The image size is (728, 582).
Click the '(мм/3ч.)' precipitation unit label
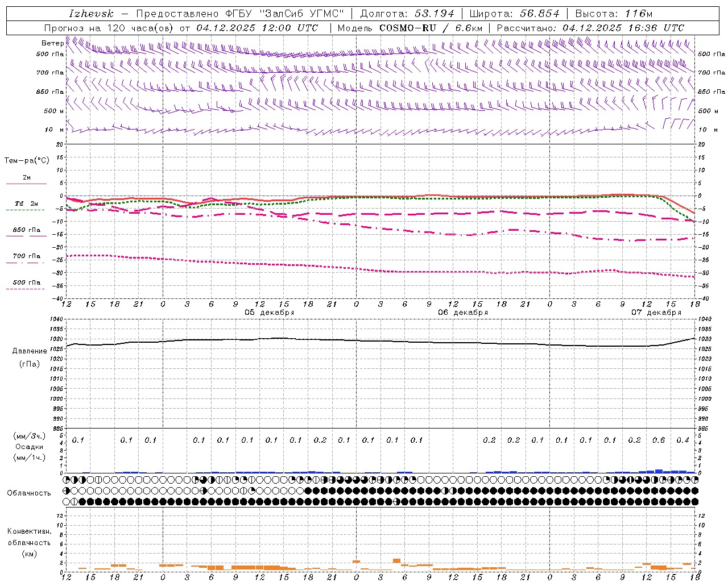(x=30, y=436)
